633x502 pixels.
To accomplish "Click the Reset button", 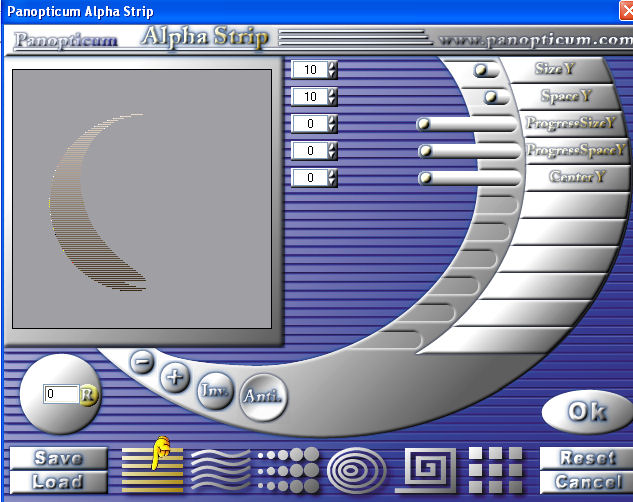I will (x=587, y=458).
